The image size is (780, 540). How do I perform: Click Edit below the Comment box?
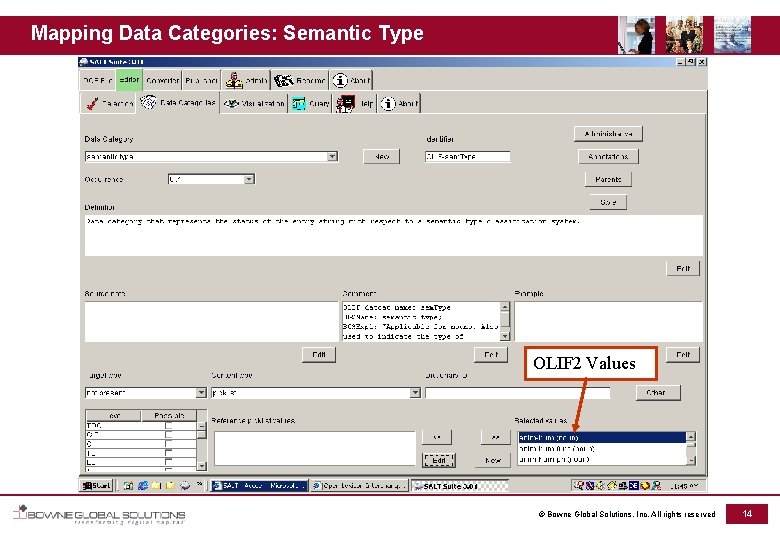point(491,355)
